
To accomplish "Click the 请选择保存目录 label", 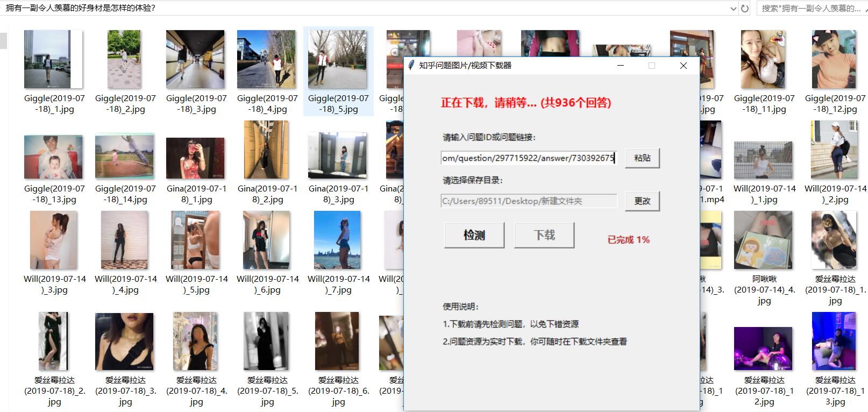I will coord(473,180).
